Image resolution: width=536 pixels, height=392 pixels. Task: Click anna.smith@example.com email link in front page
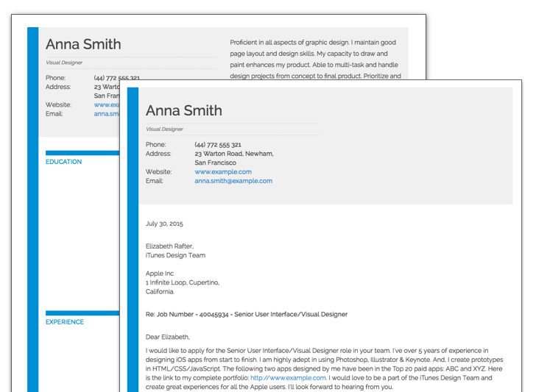tap(233, 181)
